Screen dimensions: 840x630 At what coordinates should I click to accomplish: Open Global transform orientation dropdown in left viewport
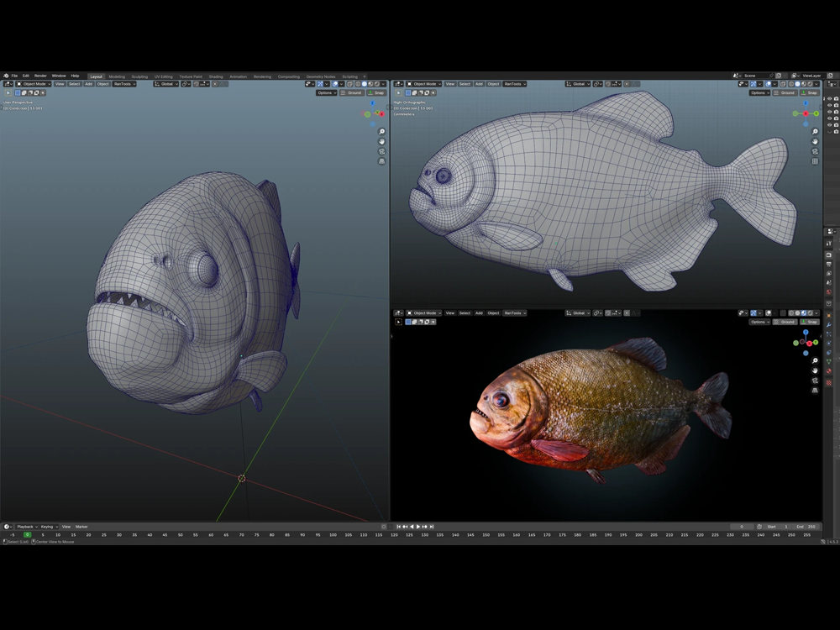point(166,84)
